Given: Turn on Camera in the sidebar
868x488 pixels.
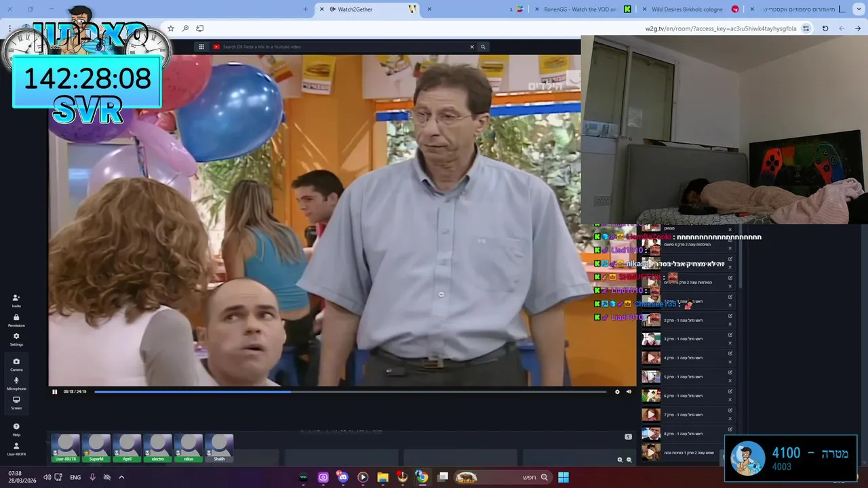Looking at the screenshot, I should (x=16, y=364).
